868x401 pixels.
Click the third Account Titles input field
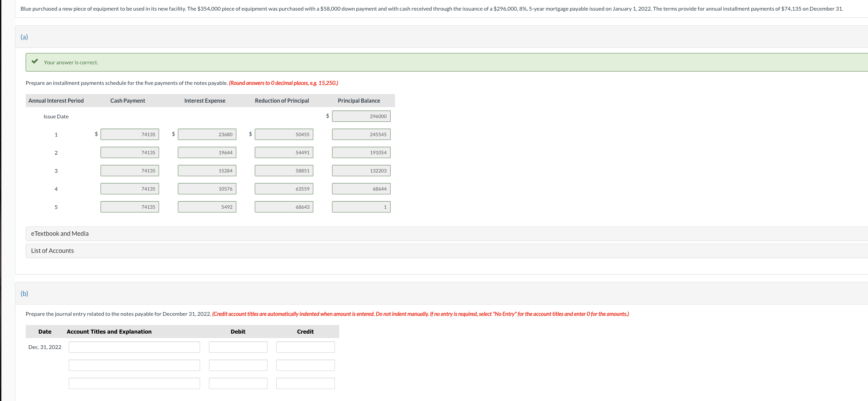click(x=134, y=384)
